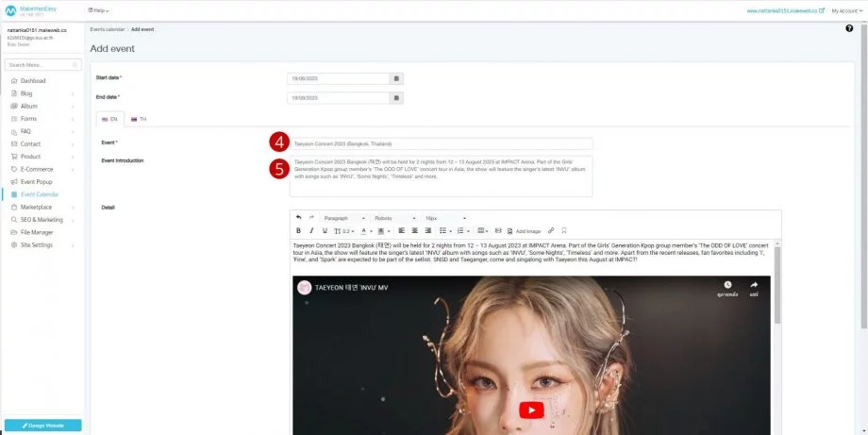The width and height of the screenshot is (868, 435).
Task: Open the Marketplace sidebar menu
Action: (42, 207)
